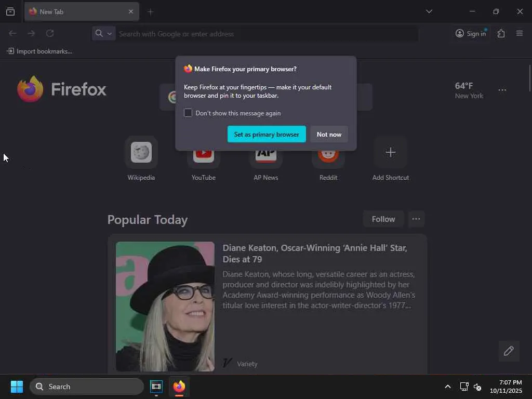
Task: Click the page vertical scrollbar
Action: tap(529, 78)
